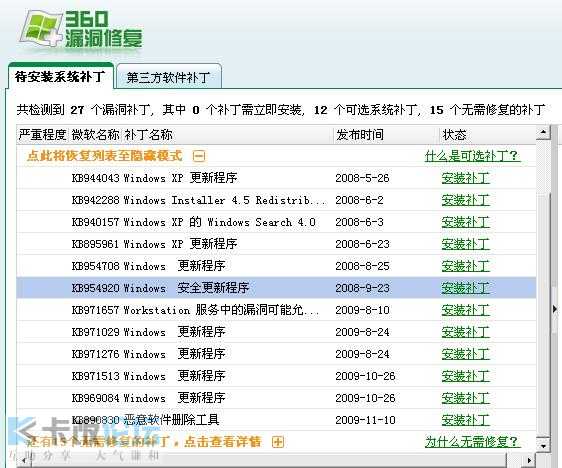Image resolution: width=562 pixels, height=468 pixels.
Task: Expand the no-repair-needed patches with plus icon
Action: tap(278, 442)
